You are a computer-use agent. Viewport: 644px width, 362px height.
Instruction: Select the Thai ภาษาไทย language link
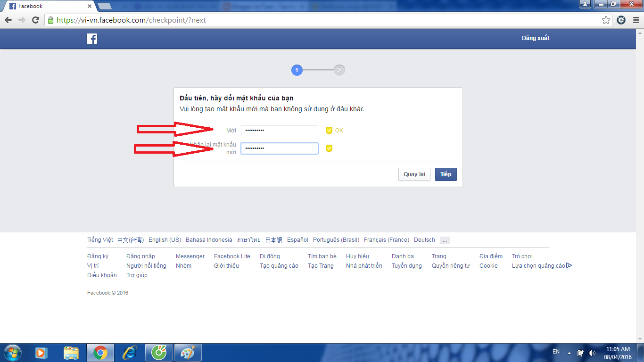click(x=249, y=240)
